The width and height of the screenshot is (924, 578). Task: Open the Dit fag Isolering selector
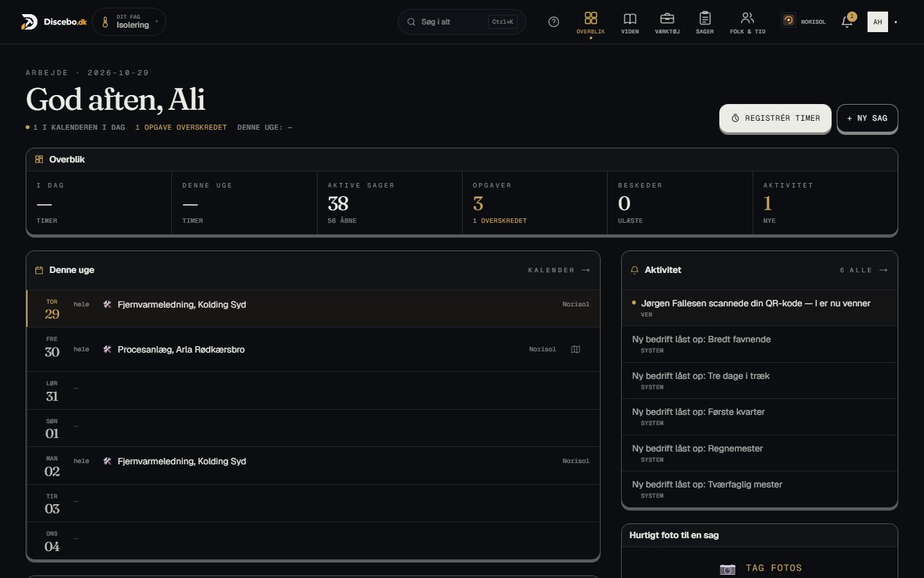click(x=129, y=22)
